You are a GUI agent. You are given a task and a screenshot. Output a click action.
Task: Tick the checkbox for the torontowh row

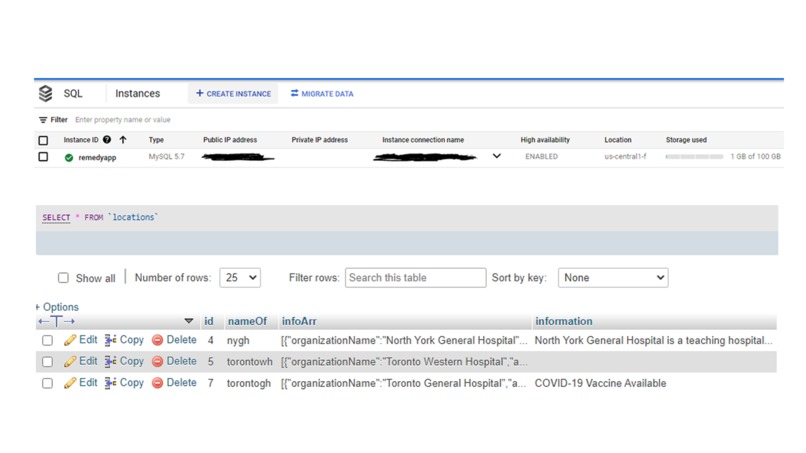(47, 362)
